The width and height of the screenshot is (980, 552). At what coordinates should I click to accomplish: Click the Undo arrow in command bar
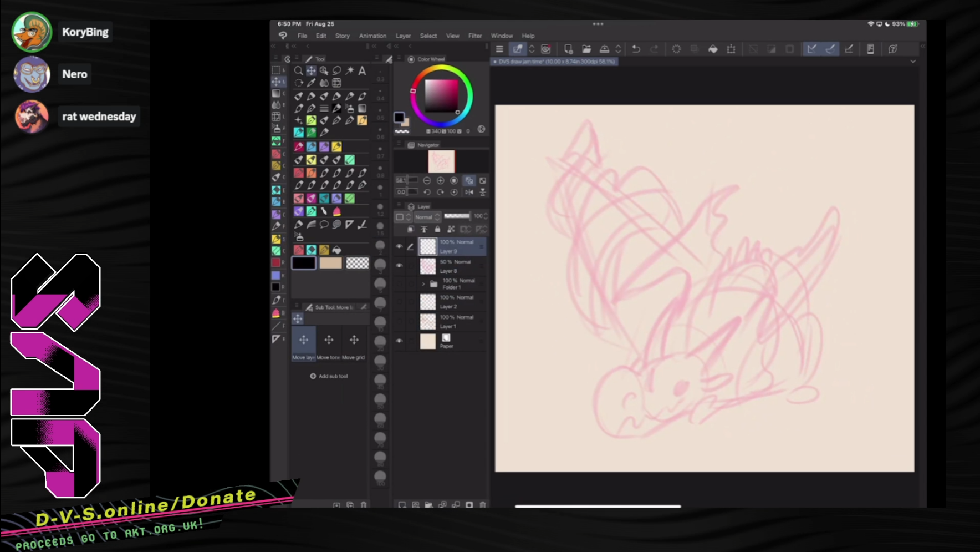(x=636, y=49)
